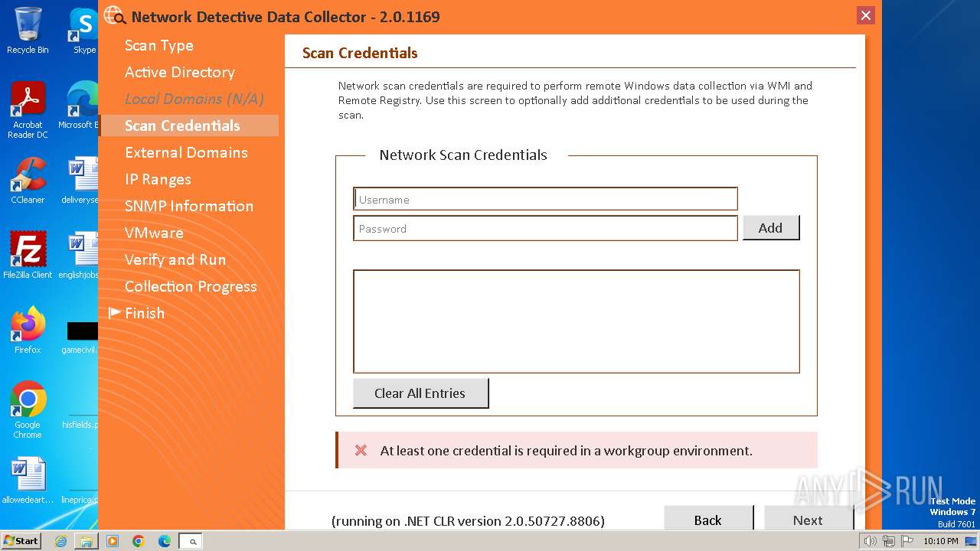Viewport: 980px width, 551px height.
Task: Open Edge from the taskbar
Action: pos(165,541)
